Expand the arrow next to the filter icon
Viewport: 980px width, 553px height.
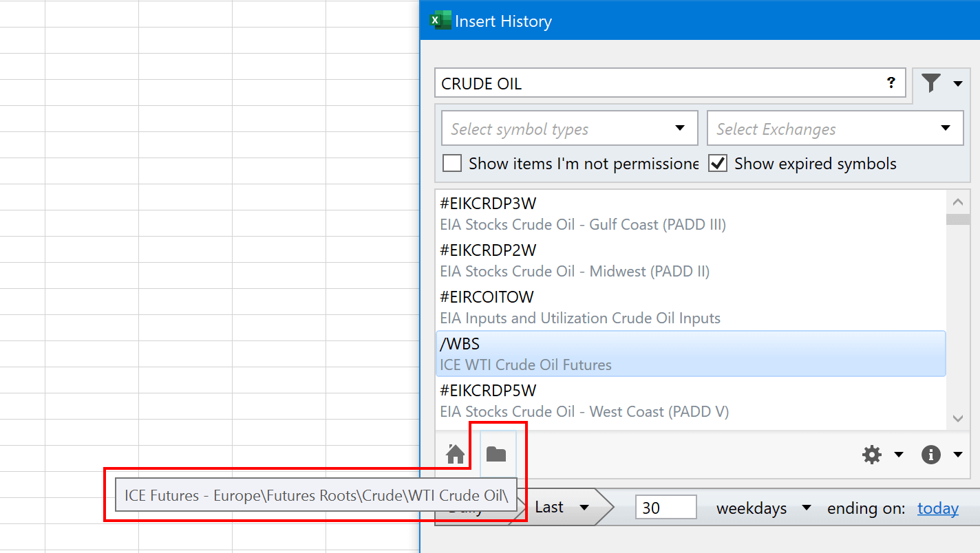(958, 84)
